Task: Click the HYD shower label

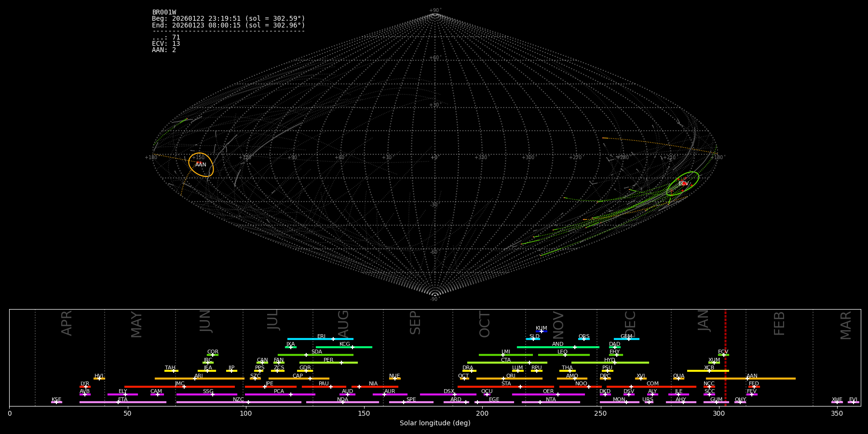Action: coord(610,360)
